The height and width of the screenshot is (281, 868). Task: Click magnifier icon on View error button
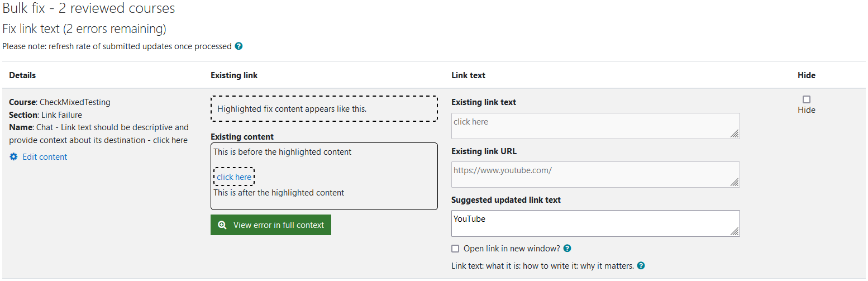tap(222, 225)
